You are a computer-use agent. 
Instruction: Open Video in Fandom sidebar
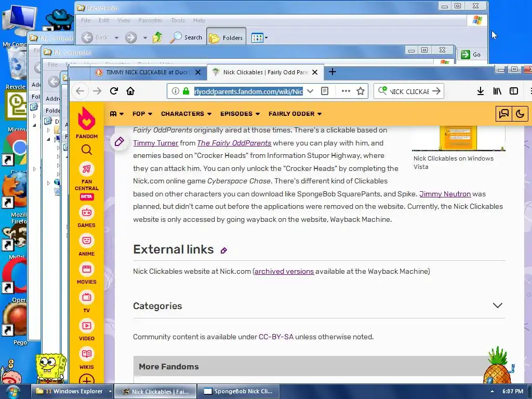pos(87,330)
